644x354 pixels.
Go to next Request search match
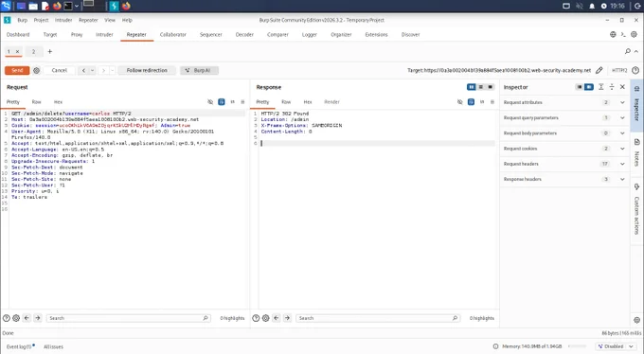click(37, 318)
